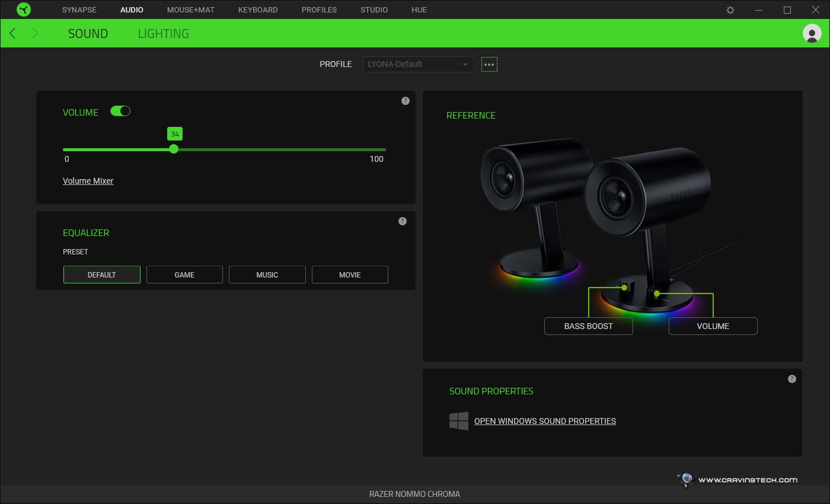Click the RAZER NOMMO CHROMA device label

414,494
